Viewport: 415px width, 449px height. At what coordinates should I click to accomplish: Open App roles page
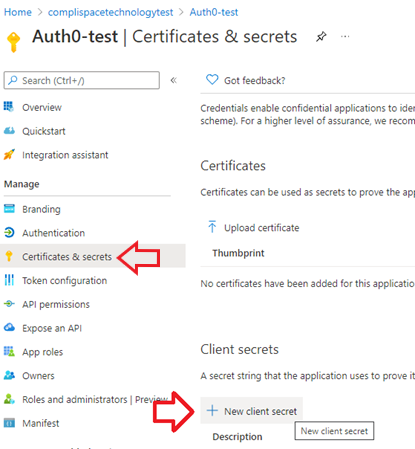42,352
